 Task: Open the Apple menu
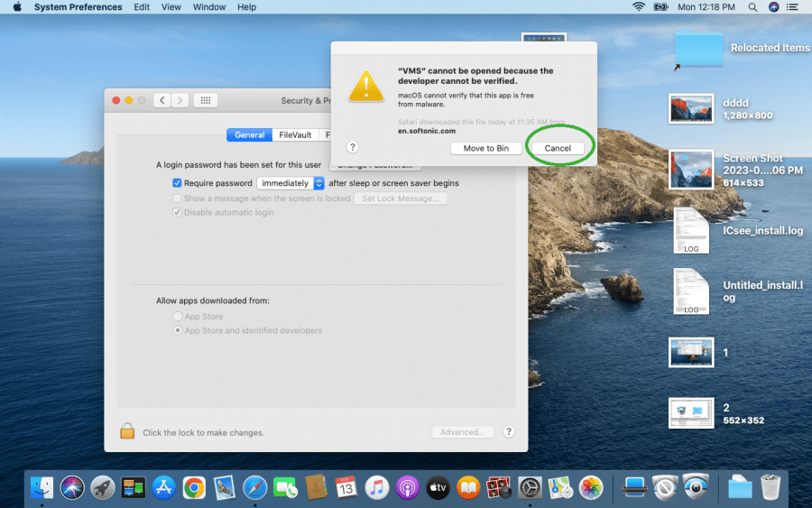16,7
